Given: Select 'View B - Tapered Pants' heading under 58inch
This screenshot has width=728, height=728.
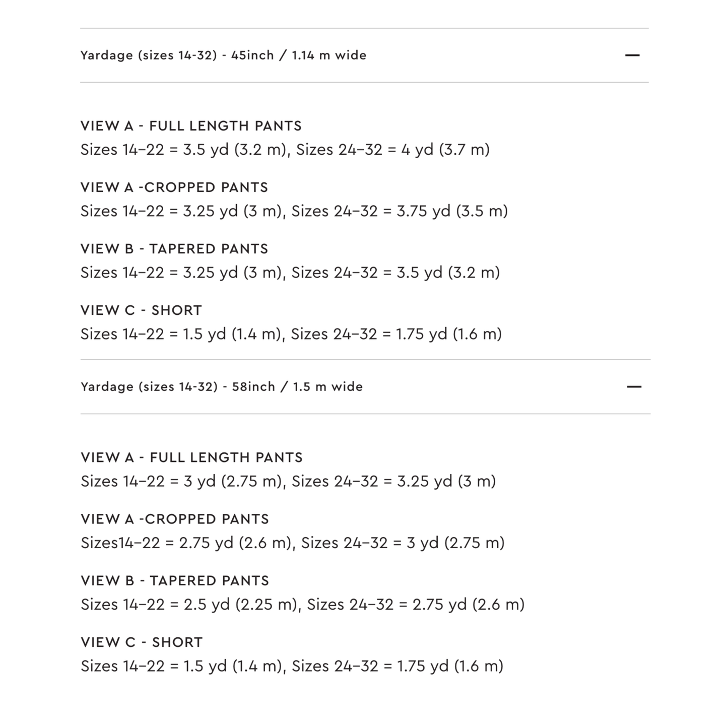Looking at the screenshot, I should point(175,580).
